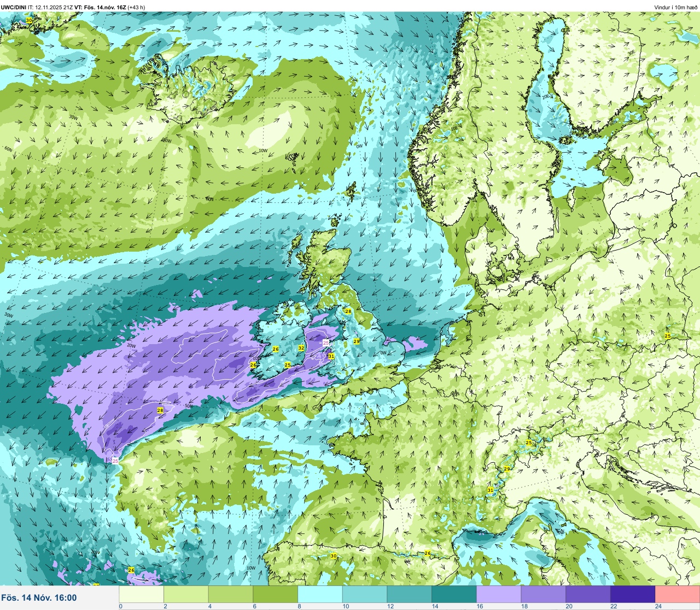Select the 10–12 turquoise legend swatch

(365, 594)
